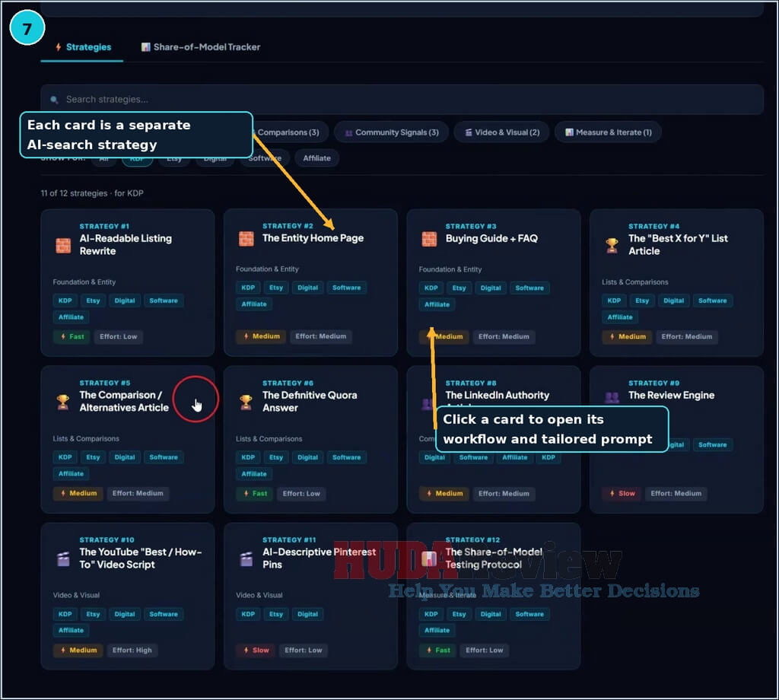This screenshot has width=779, height=700.
Task: Switch to the Share-of-Model Tracker tab
Action: click(201, 47)
